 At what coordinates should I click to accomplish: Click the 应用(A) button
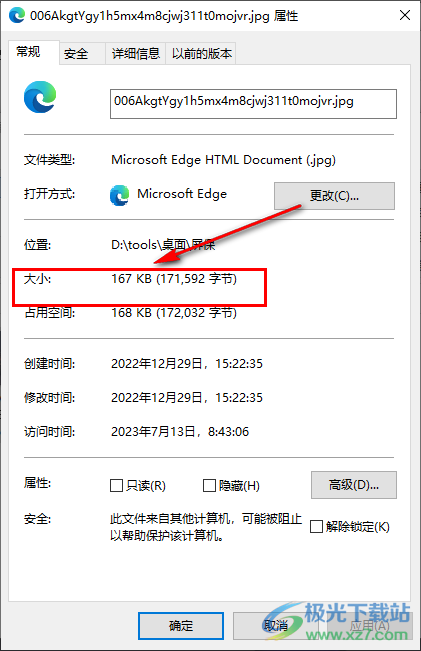point(370,626)
